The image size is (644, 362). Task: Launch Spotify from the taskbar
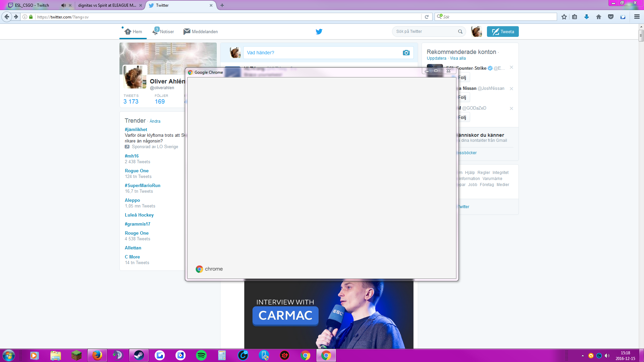(201, 355)
